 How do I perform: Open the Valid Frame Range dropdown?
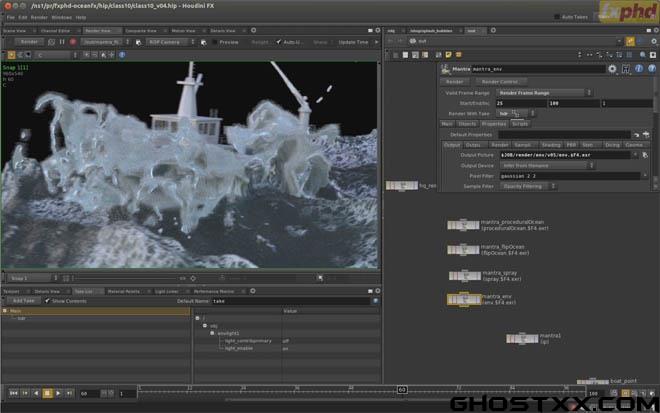point(545,93)
